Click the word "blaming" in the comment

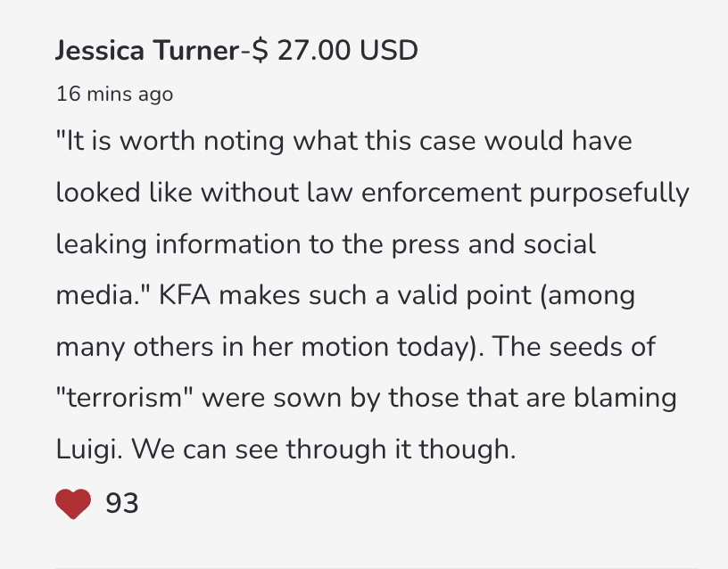point(625,400)
